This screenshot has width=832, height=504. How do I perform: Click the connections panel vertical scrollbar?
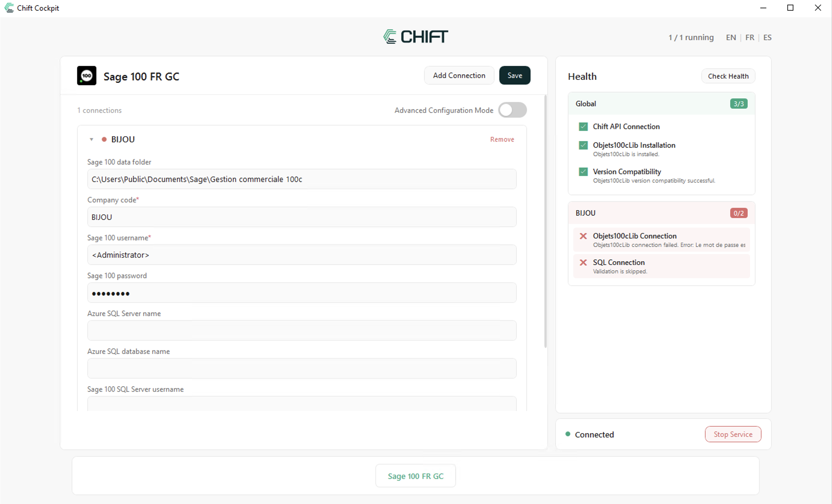(545, 221)
